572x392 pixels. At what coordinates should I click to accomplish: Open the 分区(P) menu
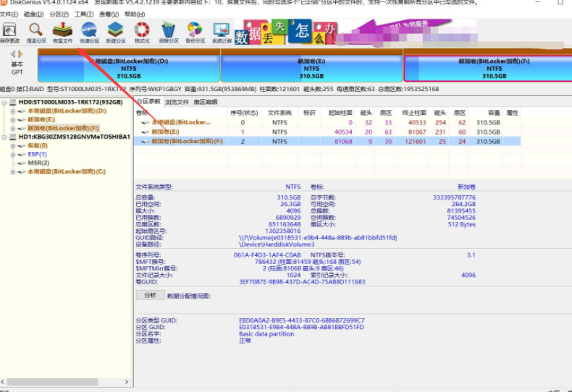pyautogui.click(x=59, y=14)
